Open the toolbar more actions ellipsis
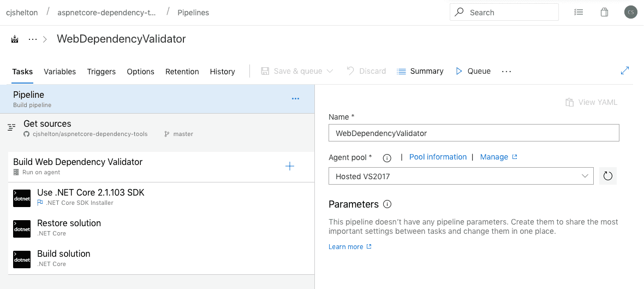Viewport: 644px width, 289px height. 506,72
